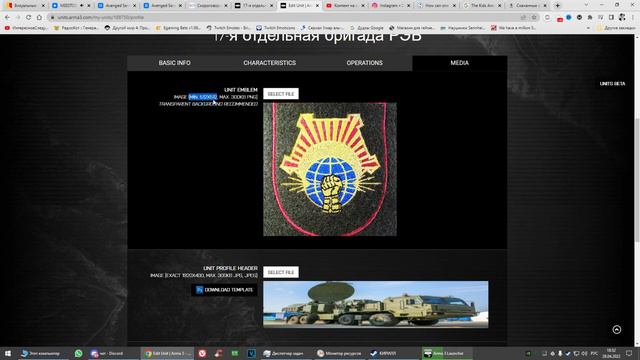Open the Chrome Edit Unit taskbar button
640x360 pixels.
[x=167, y=353]
